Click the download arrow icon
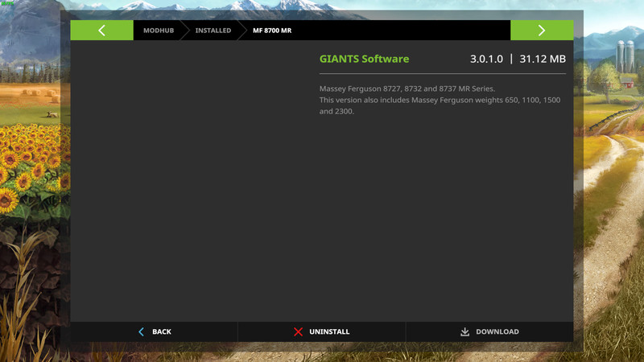The height and width of the screenshot is (362, 644). click(464, 331)
